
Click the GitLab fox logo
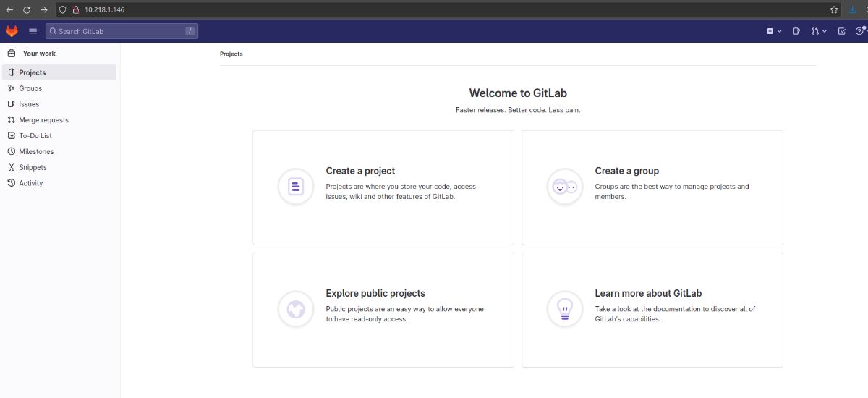12,31
